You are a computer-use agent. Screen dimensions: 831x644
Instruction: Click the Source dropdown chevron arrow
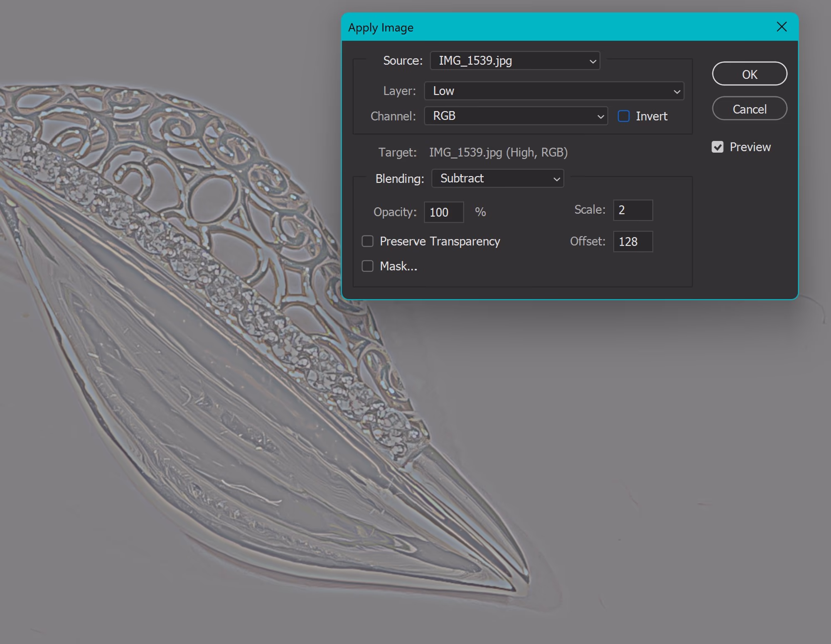coord(593,62)
